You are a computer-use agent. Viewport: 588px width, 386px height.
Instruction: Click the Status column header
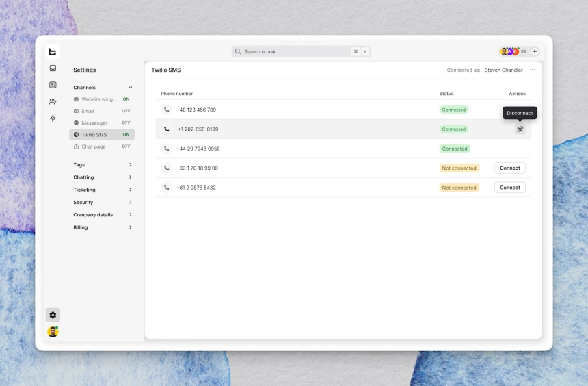pyautogui.click(x=446, y=94)
